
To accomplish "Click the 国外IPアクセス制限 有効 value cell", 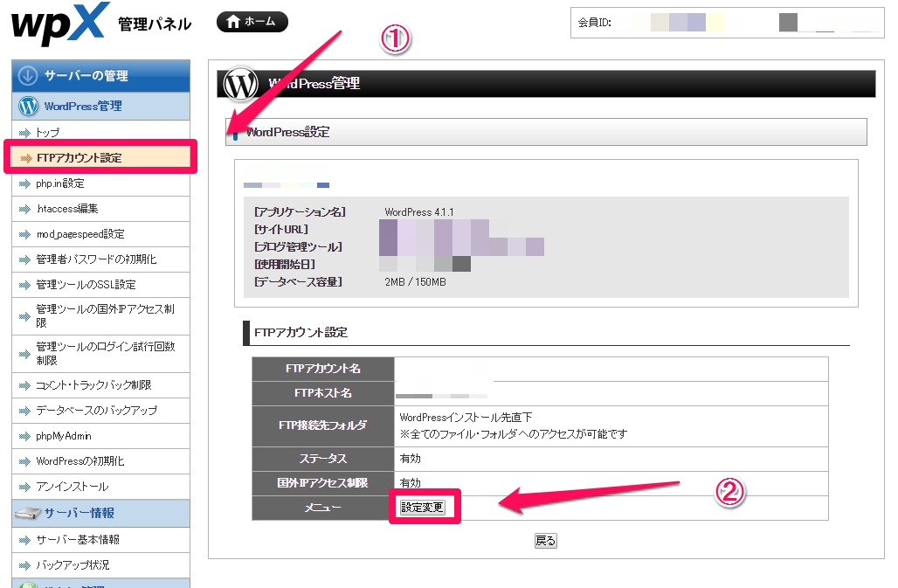I will [x=611, y=482].
